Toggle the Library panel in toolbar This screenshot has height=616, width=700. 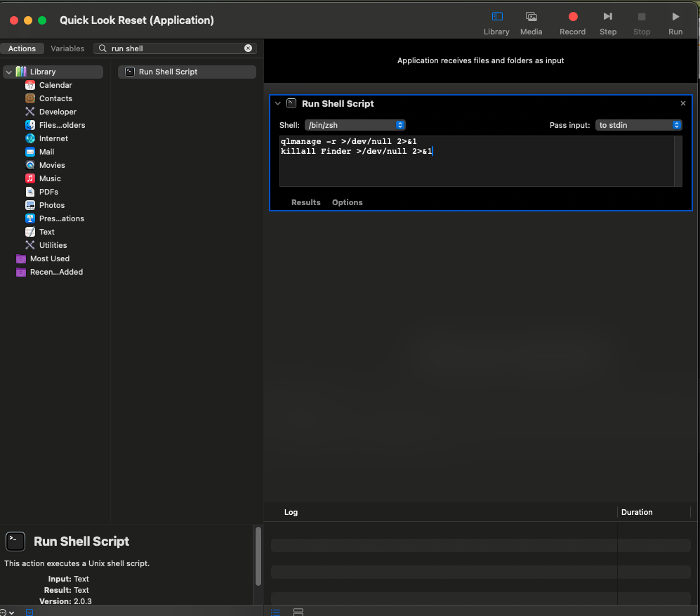click(x=496, y=23)
